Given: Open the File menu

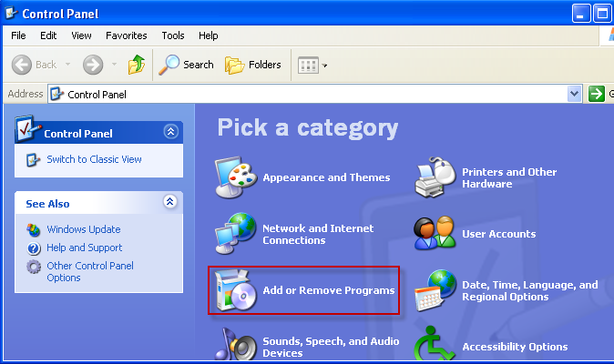Looking at the screenshot, I should pos(18,35).
